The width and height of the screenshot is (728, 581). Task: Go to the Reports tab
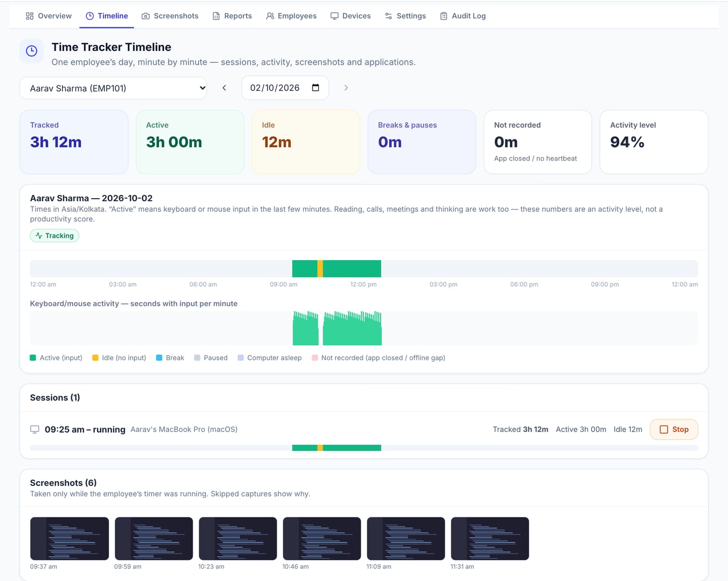tap(232, 16)
